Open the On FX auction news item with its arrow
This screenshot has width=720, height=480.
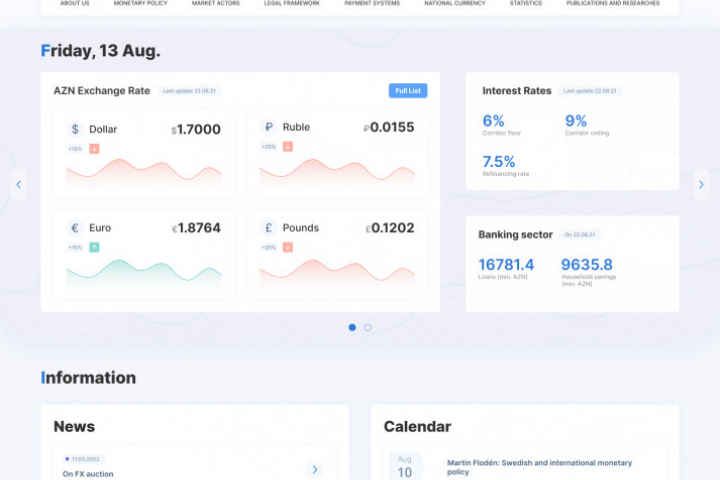[x=315, y=469]
